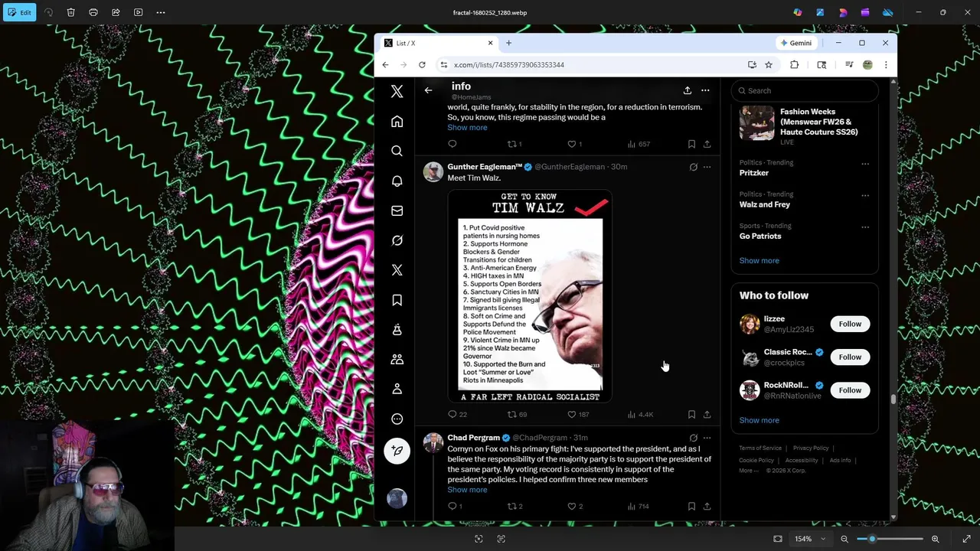The image size is (980, 551).
Task: Open OneDrive cloud icon in Photos title bar
Action: 888,12
